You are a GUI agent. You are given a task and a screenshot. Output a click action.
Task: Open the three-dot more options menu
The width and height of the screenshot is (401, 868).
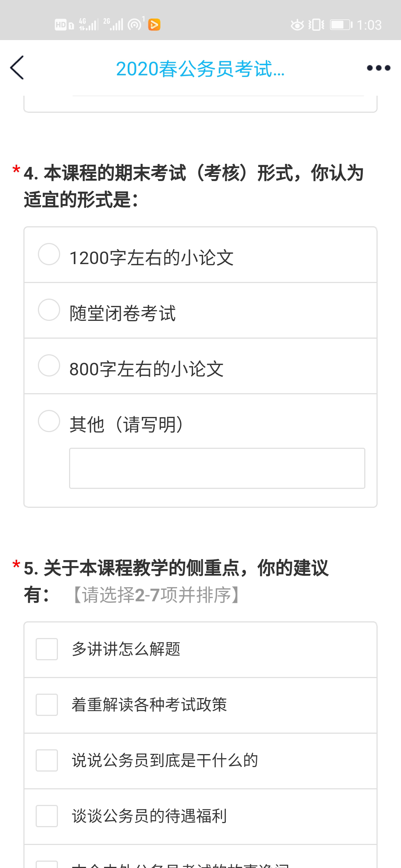[x=378, y=68]
